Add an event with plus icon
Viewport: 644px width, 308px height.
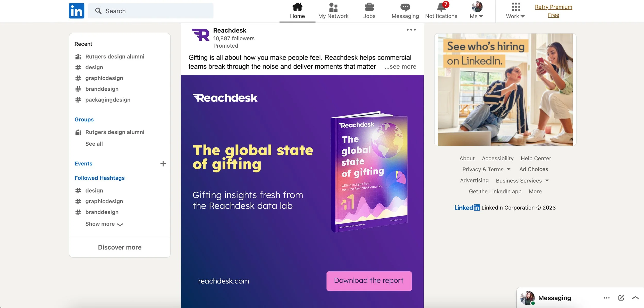tap(163, 164)
